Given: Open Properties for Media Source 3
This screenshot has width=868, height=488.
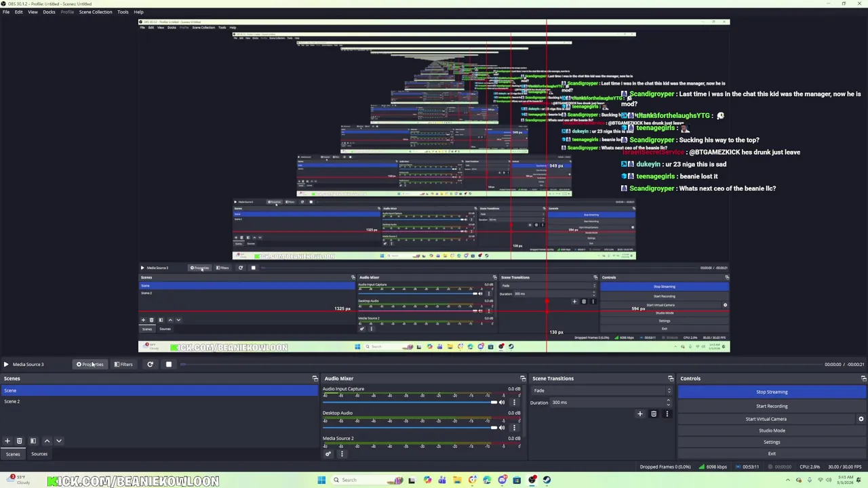Looking at the screenshot, I should click(90, 365).
